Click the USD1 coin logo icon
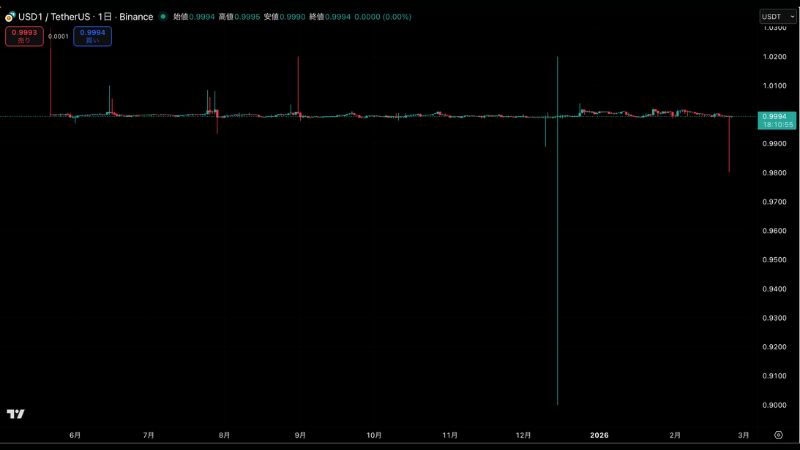The height and width of the screenshot is (450, 800). coord(10,17)
